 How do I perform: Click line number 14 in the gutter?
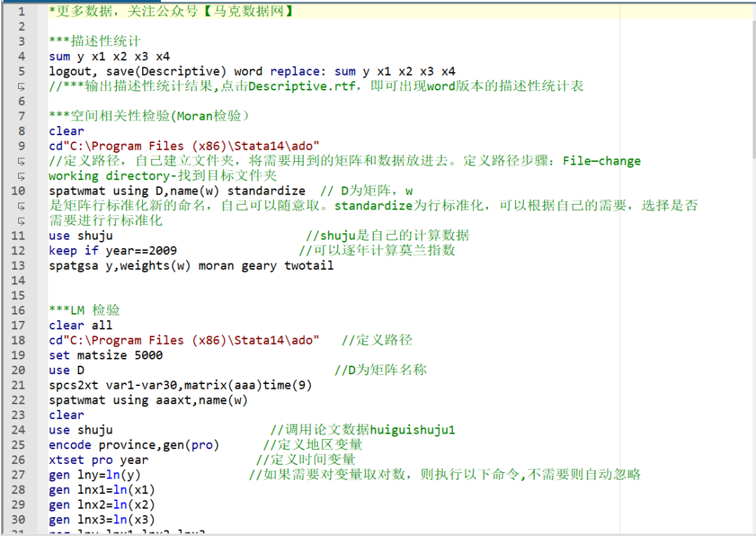pyautogui.click(x=18, y=281)
